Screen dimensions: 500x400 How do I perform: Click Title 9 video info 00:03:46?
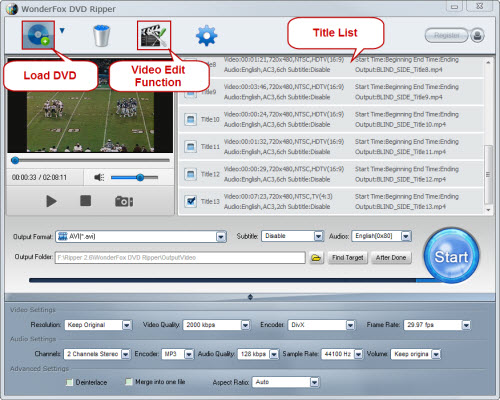point(284,87)
